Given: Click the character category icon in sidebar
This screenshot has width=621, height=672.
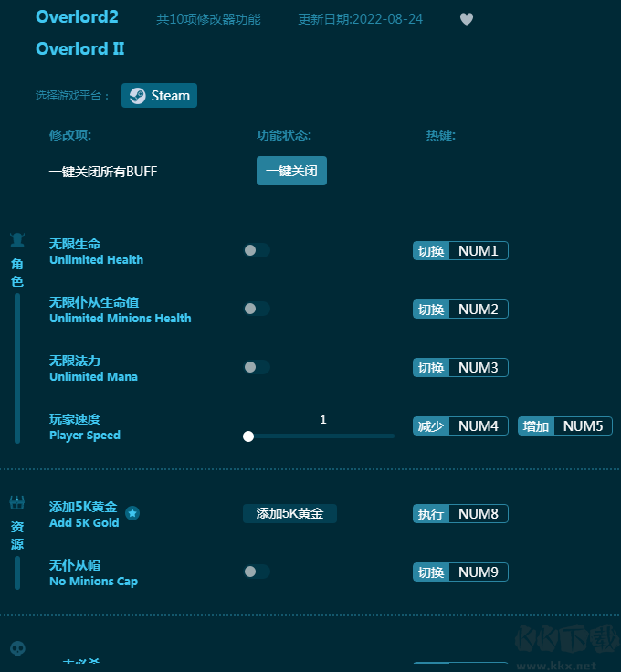Looking at the screenshot, I should pyautogui.click(x=17, y=241).
